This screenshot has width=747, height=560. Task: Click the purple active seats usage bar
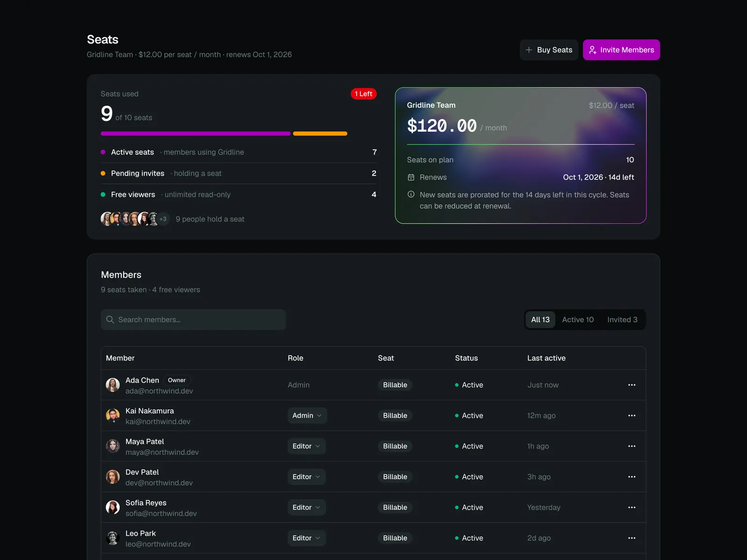196,134
